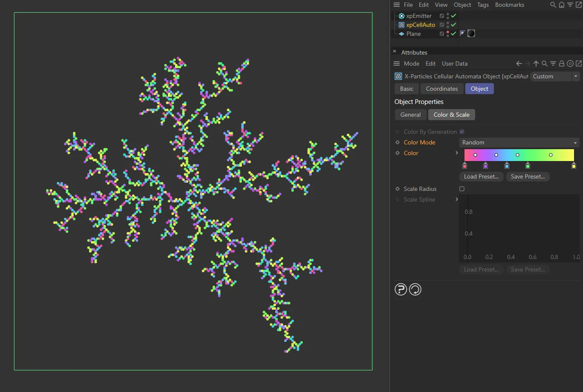
Task: Select the xpEmitter object icon
Action: point(401,16)
